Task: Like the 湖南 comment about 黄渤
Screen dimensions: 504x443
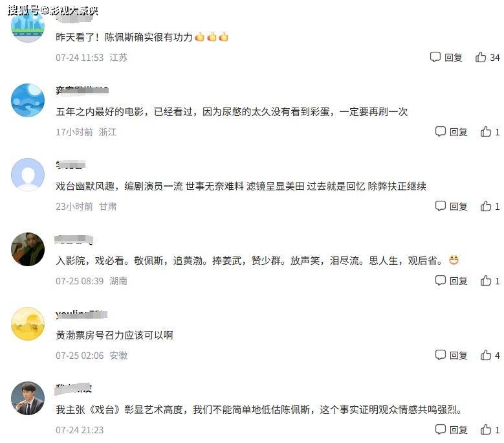Action: [486, 280]
